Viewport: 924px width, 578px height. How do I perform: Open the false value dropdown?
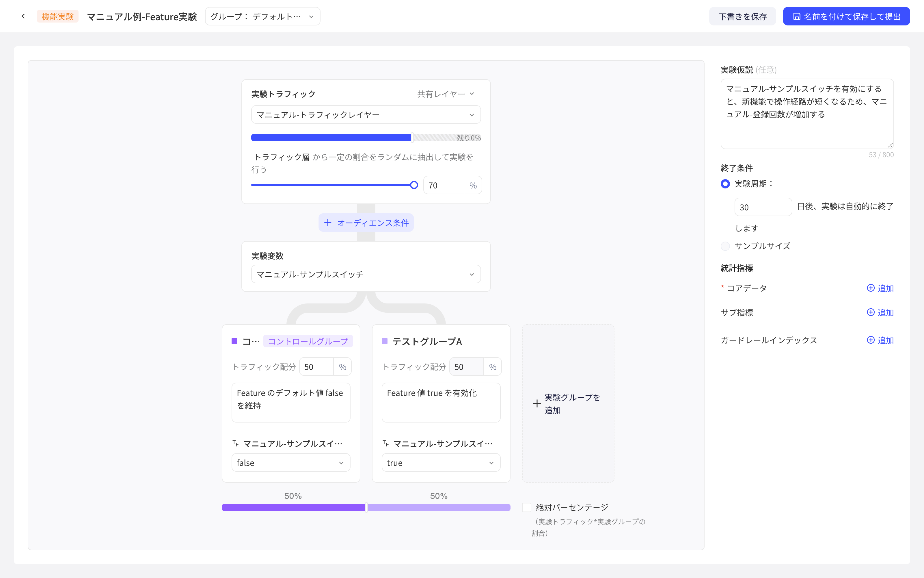(x=290, y=463)
